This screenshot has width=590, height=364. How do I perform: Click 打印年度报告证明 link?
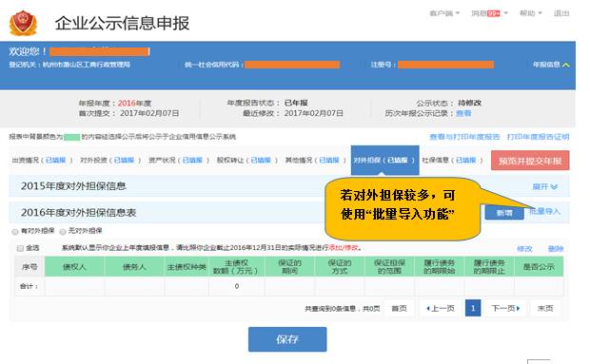[538, 137]
